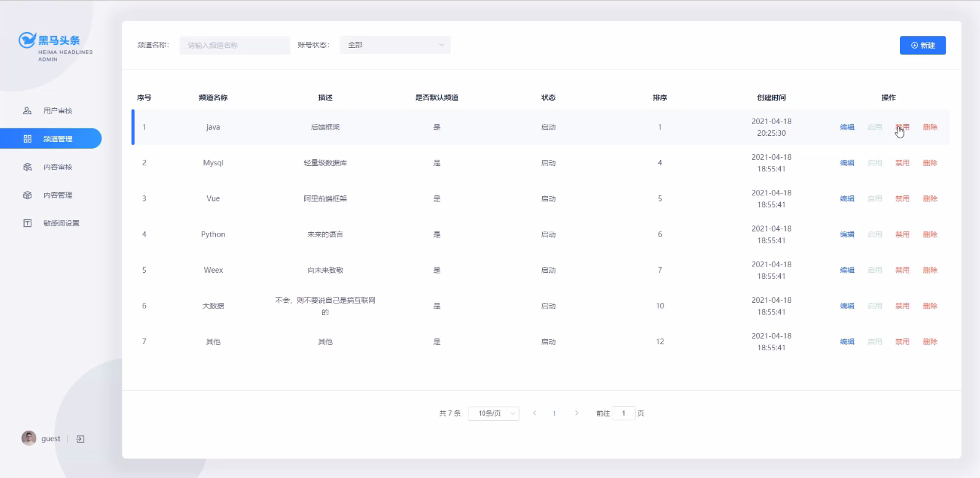Image resolution: width=980 pixels, height=478 pixels.
Task: Click the 向未来致敬 description cell
Action: tap(325, 270)
